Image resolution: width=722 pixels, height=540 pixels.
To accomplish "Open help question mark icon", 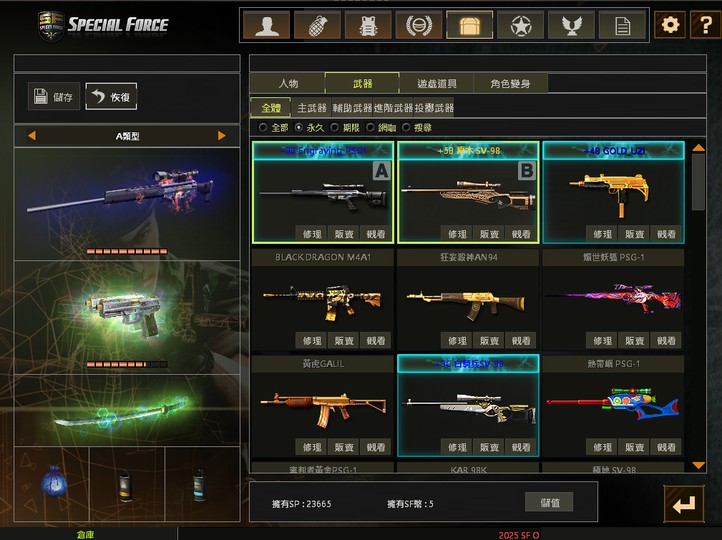I will coord(705,25).
